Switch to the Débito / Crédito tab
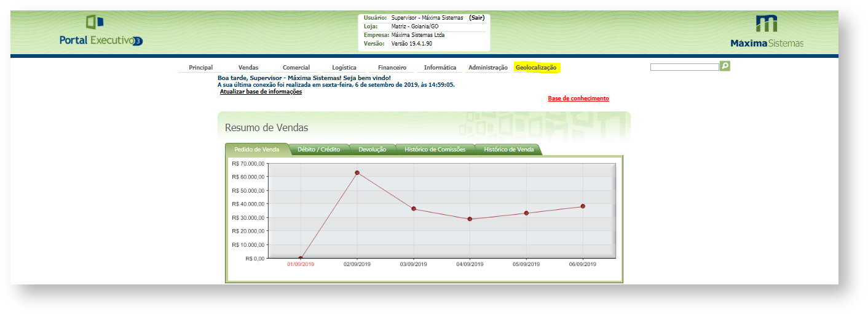The height and width of the screenshot is (314, 868). 319,150
